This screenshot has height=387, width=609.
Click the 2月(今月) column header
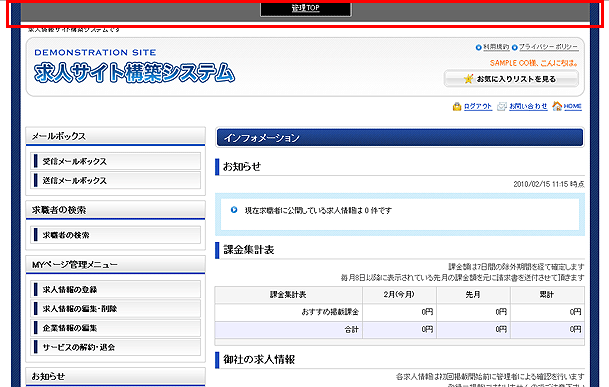point(399,295)
